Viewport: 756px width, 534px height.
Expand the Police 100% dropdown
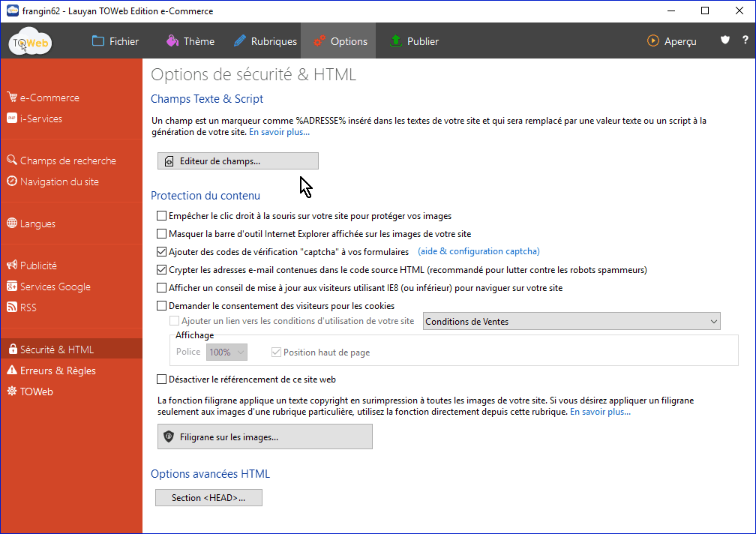pos(226,352)
